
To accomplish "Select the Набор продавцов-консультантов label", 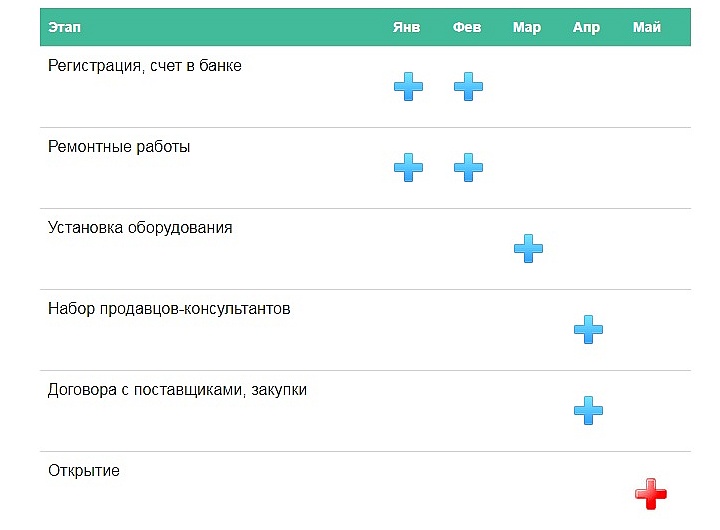I will pyautogui.click(x=169, y=309).
